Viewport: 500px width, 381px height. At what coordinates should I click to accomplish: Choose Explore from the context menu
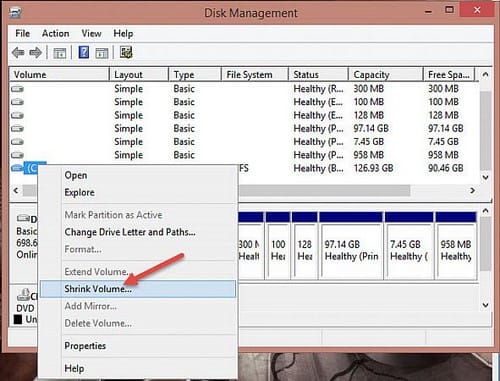point(138,192)
